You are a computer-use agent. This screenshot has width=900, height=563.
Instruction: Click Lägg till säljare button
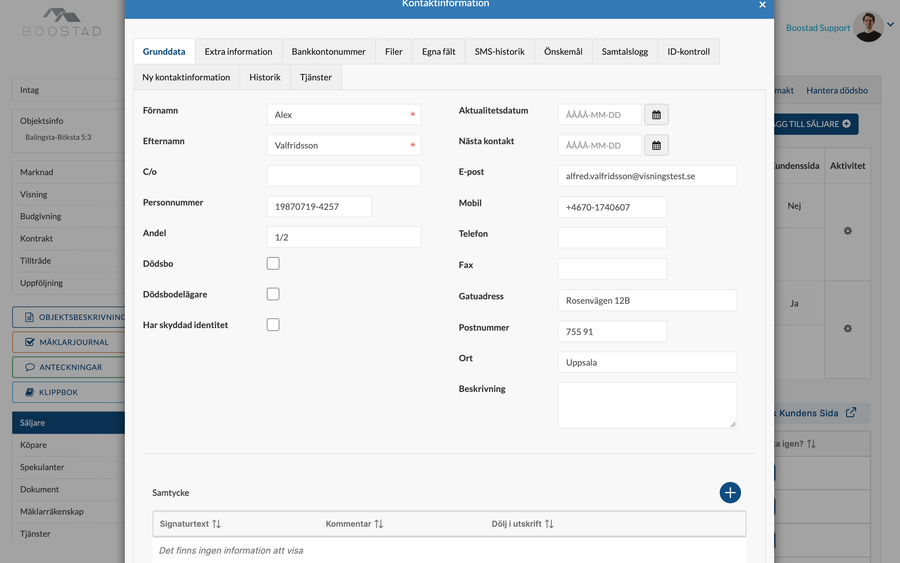pos(816,124)
